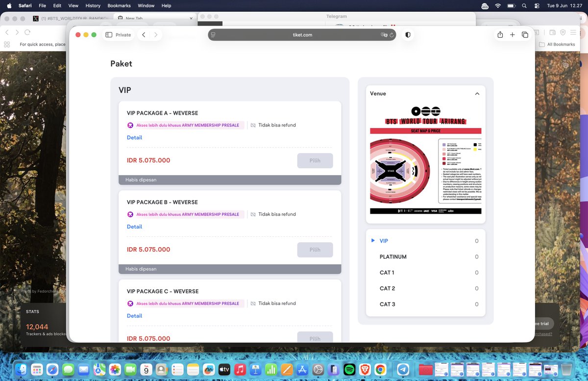Click settings gear in background Brave window
This screenshot has width=588, height=381.
[566, 65]
